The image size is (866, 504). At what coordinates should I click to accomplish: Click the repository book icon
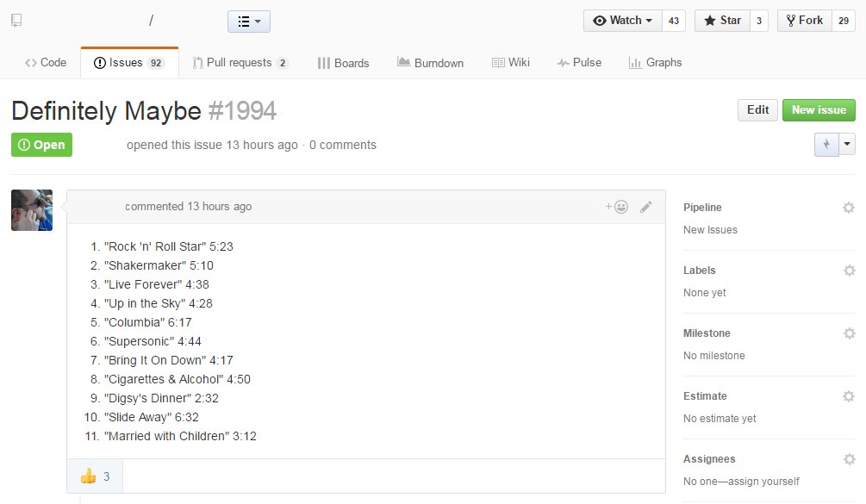tap(16, 21)
